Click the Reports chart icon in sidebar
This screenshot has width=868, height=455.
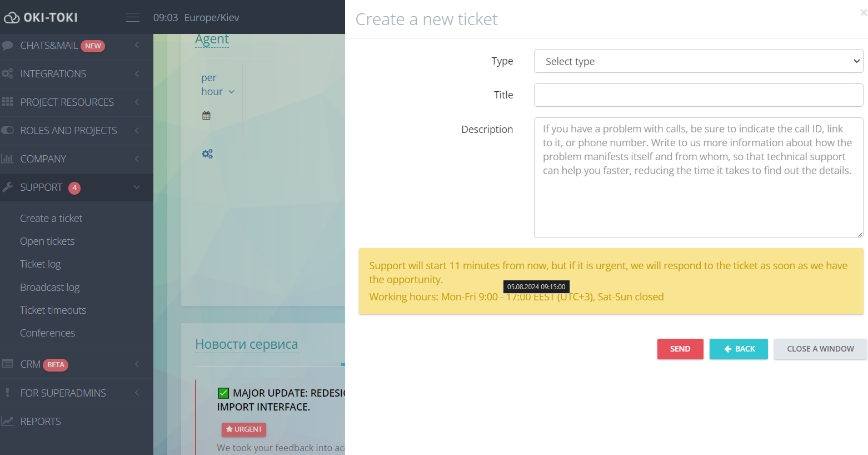tap(7, 421)
